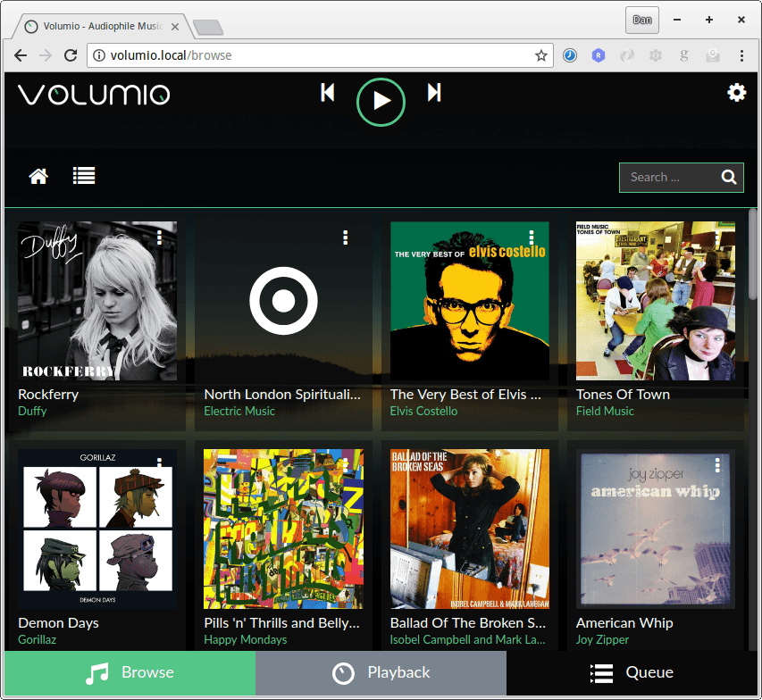Open the Gorillaz artist link
Screen dimensions: 762x700
tap(37, 640)
